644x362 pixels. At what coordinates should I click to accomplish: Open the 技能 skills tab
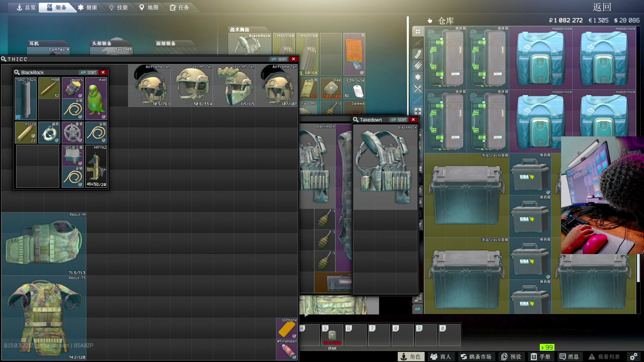tap(118, 7)
